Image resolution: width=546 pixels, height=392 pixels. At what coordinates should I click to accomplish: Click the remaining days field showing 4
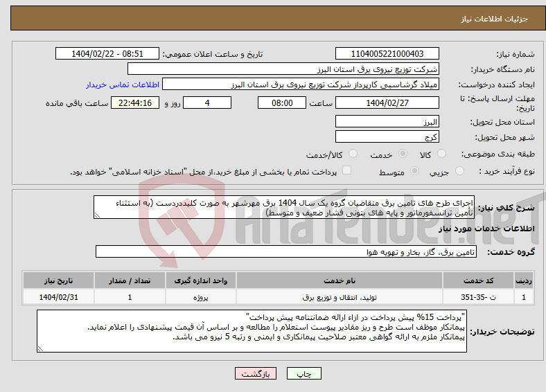[x=207, y=103]
